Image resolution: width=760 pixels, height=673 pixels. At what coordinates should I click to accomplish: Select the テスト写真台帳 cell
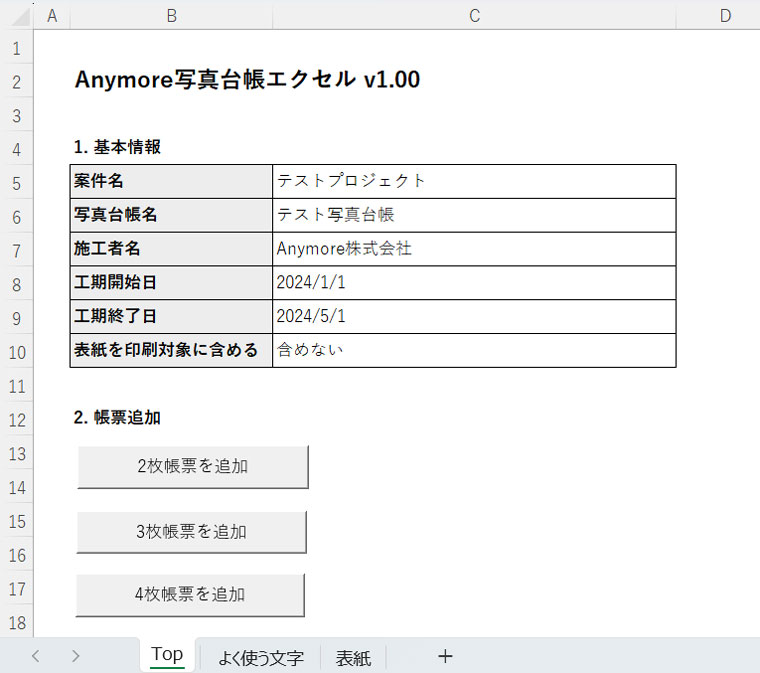coord(474,215)
